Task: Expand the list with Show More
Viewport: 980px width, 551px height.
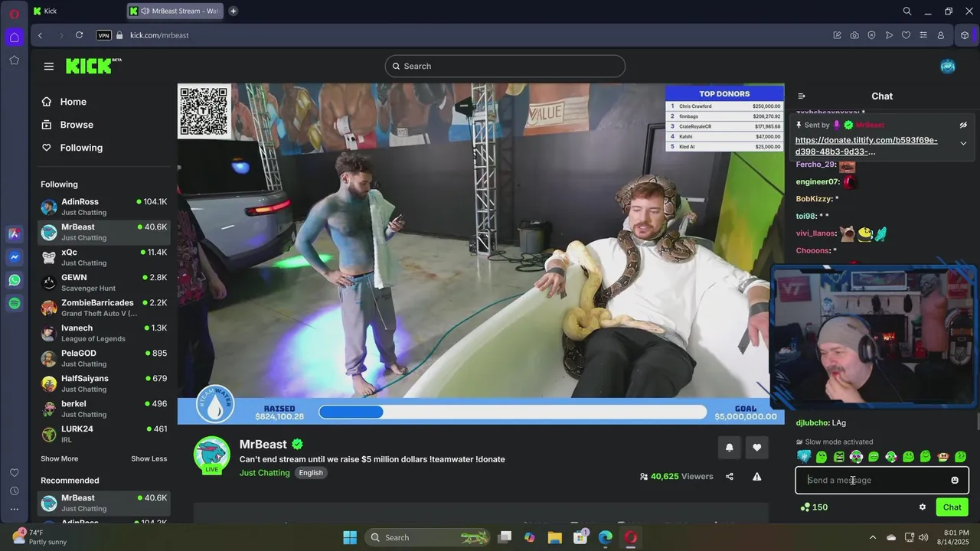Action: [59, 458]
